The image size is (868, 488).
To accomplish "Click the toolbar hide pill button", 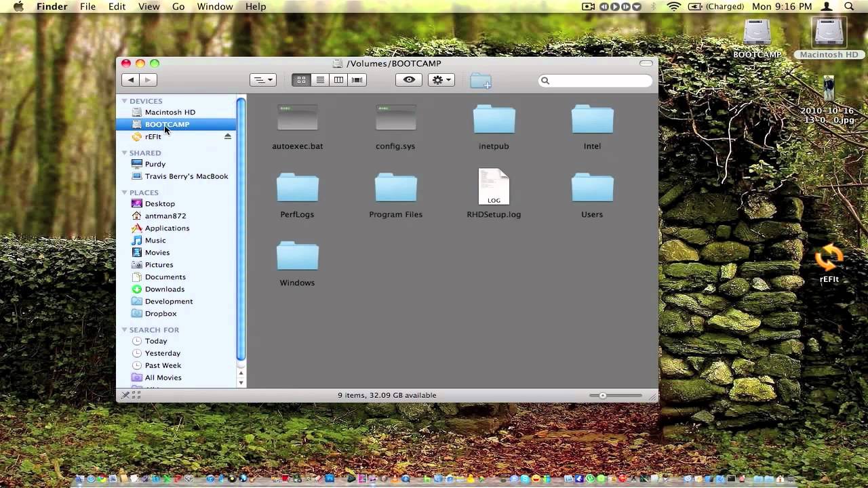I will [646, 63].
